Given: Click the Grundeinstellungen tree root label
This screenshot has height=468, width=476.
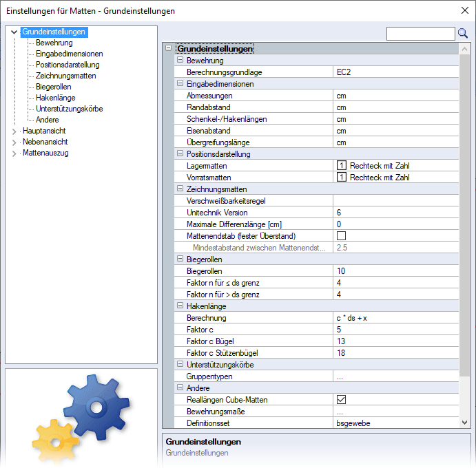Looking at the screenshot, I should click(54, 32).
